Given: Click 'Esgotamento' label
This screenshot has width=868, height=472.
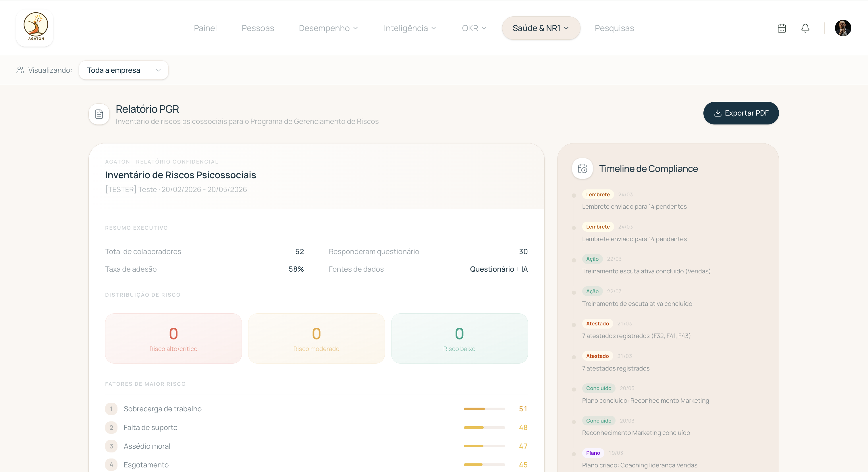Looking at the screenshot, I should pyautogui.click(x=146, y=465).
